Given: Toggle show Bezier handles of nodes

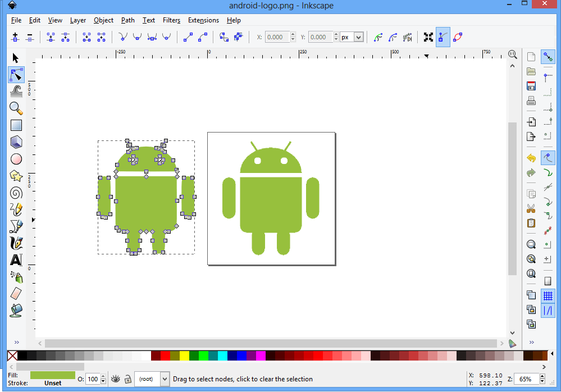Looking at the screenshot, I should point(443,37).
